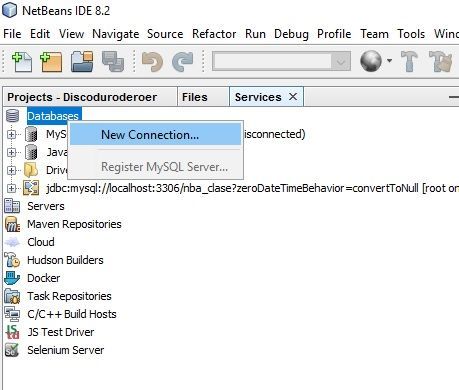Select Selenium Server tree item
This screenshot has height=390, width=459.
(x=65, y=350)
